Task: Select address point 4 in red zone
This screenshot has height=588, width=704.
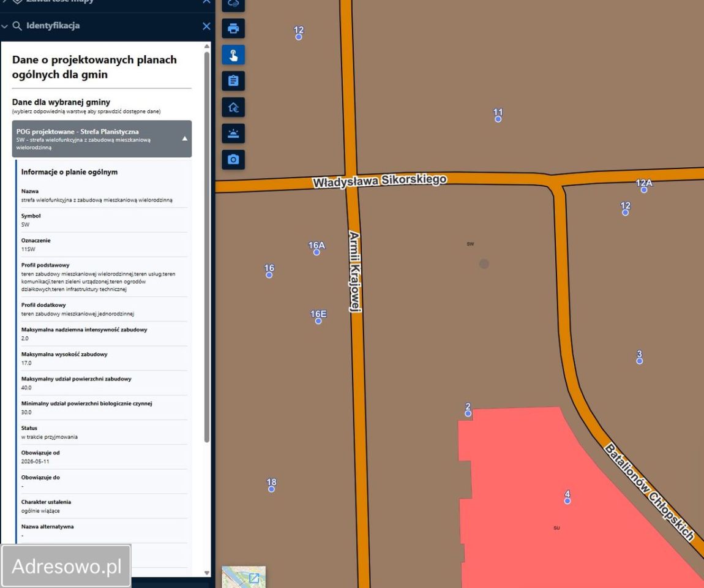Action: [x=567, y=501]
